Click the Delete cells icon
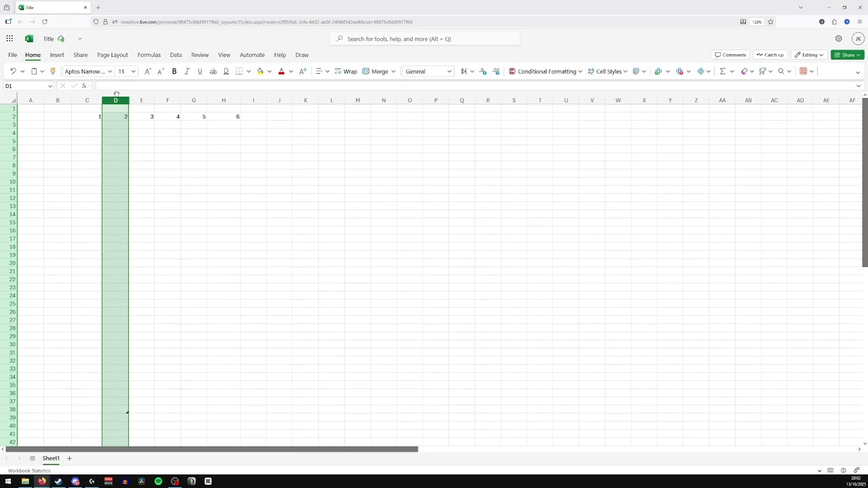868x488 pixels. [x=679, y=71]
